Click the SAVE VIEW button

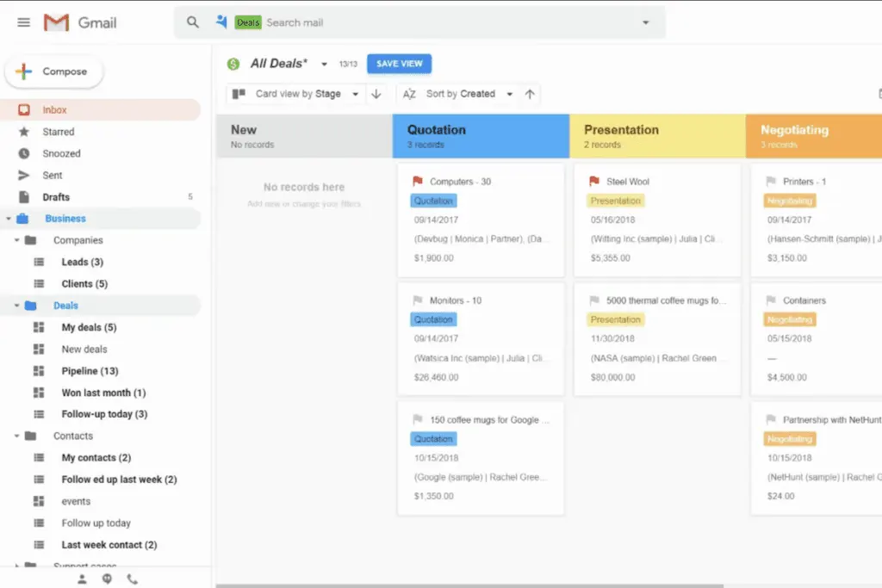[400, 64]
